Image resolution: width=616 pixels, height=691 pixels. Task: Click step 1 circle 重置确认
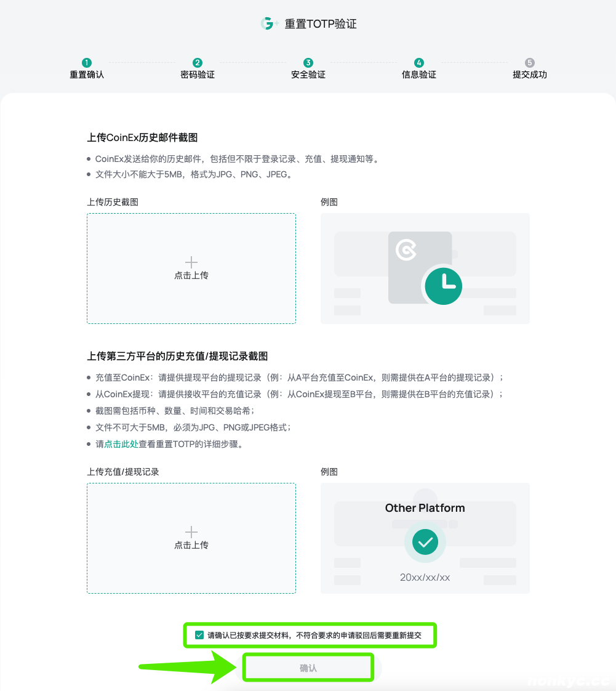click(x=87, y=63)
